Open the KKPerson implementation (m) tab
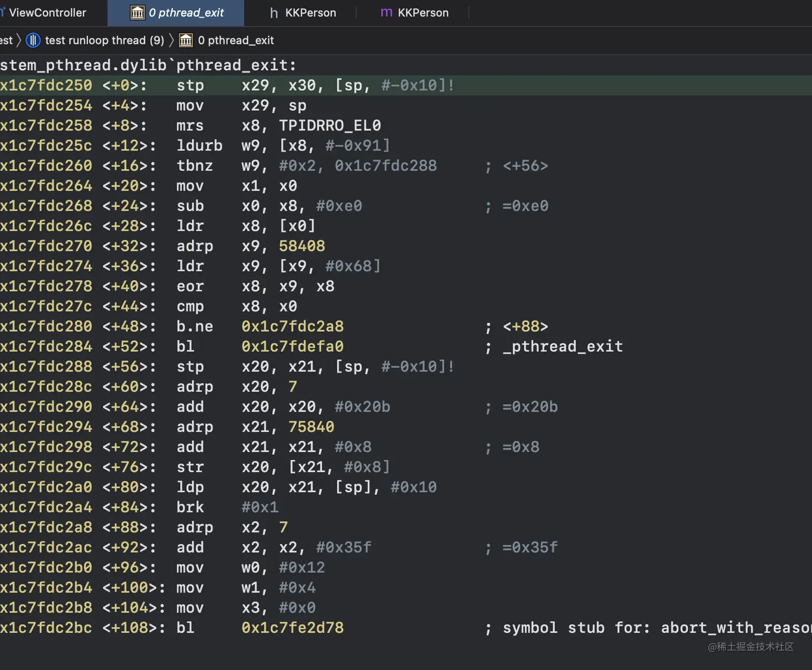The width and height of the screenshot is (812, 670). click(x=414, y=12)
